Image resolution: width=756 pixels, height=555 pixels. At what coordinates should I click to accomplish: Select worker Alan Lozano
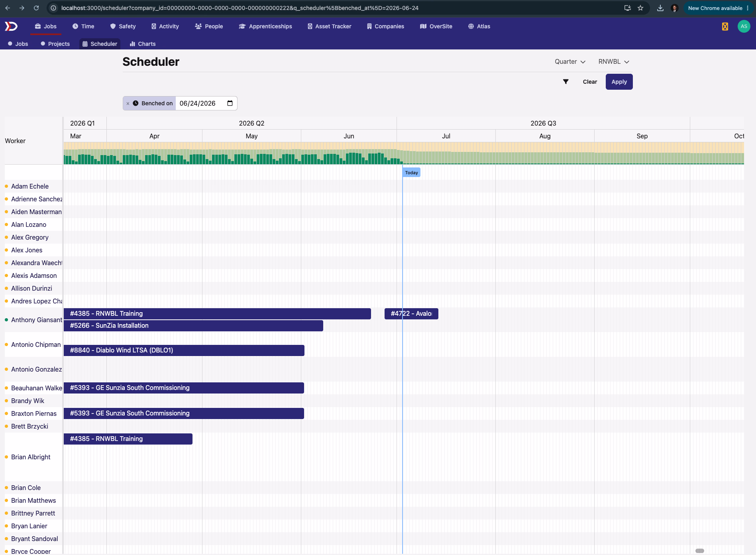pyautogui.click(x=29, y=224)
